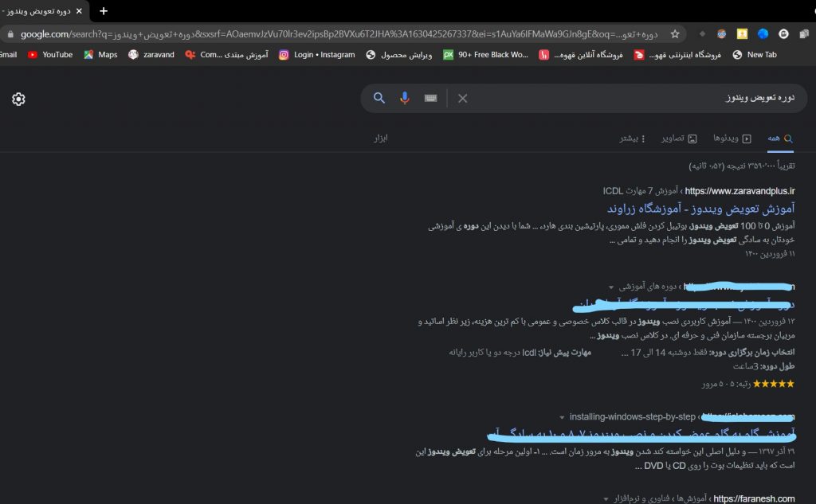
Task: Switch to the ویدئوها tab
Action: click(732, 139)
